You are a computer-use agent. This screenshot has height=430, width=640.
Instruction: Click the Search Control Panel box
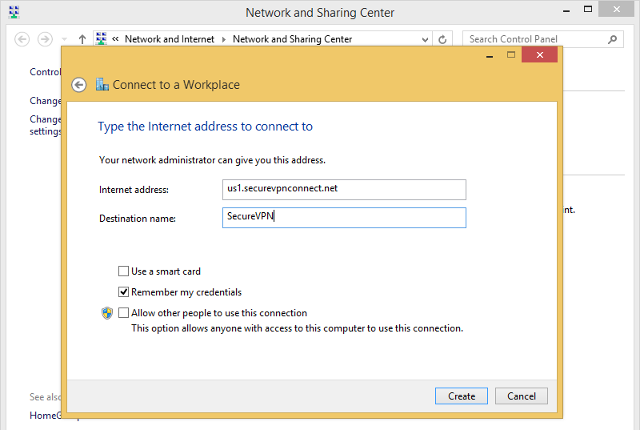tap(542, 40)
